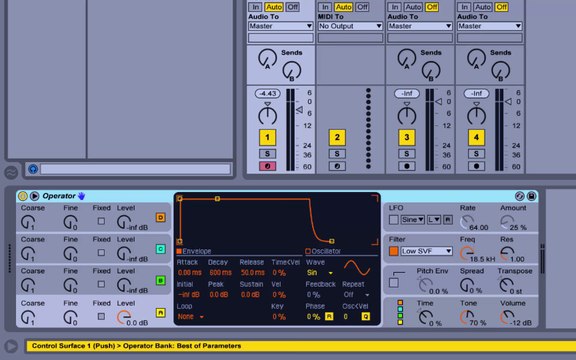
Task: Solo track 2 with S button
Action: 337,154
